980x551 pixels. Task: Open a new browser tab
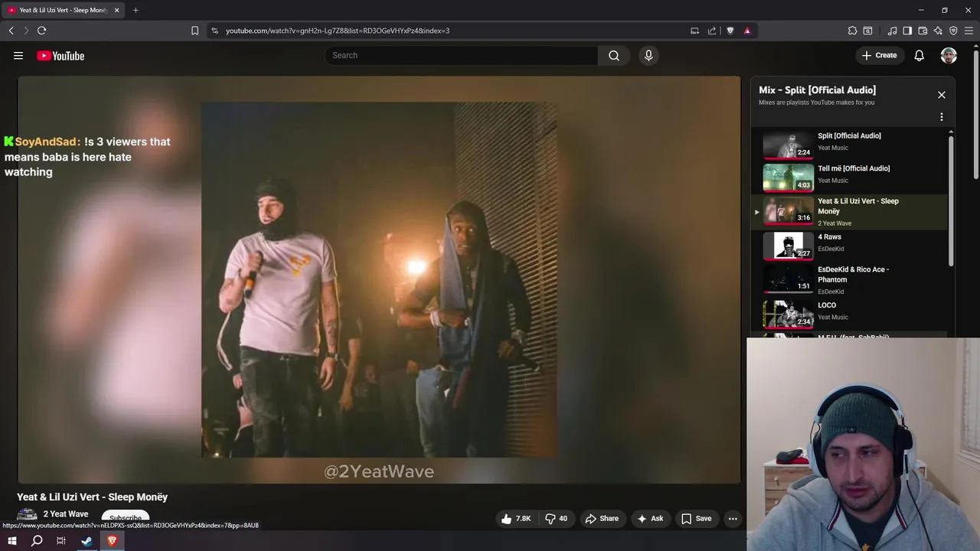click(x=136, y=10)
